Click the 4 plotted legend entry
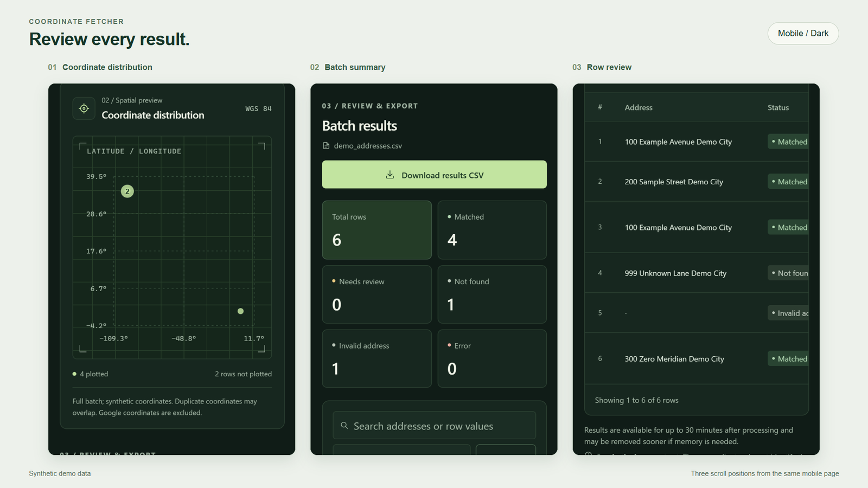This screenshot has width=868, height=488. [x=90, y=374]
